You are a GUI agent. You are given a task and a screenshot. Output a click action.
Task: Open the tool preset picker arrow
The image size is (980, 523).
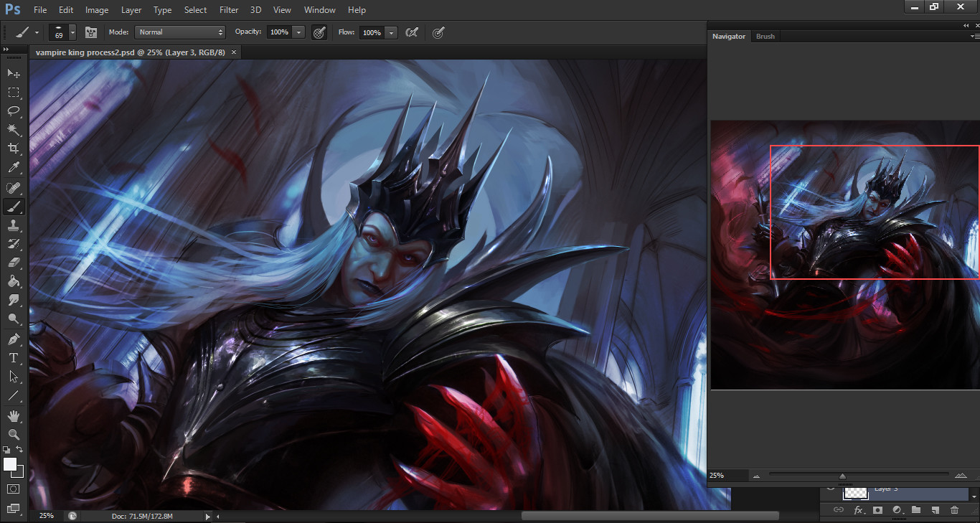pyautogui.click(x=37, y=32)
